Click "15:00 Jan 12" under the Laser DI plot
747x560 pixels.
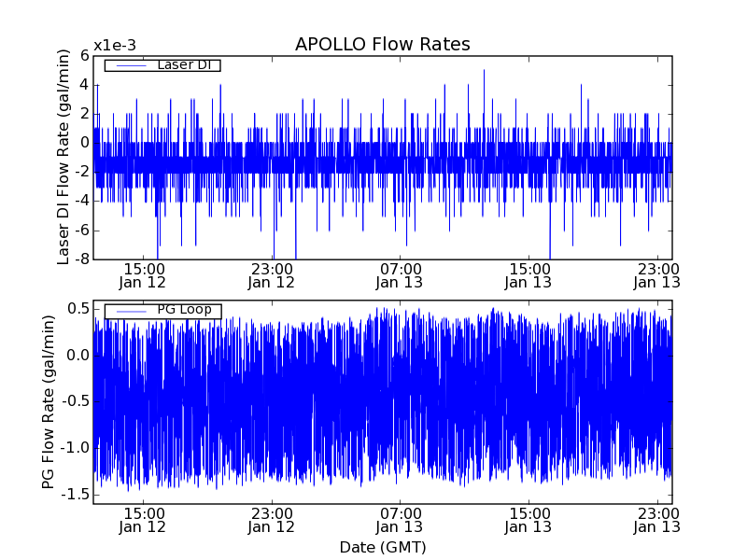click(x=143, y=275)
